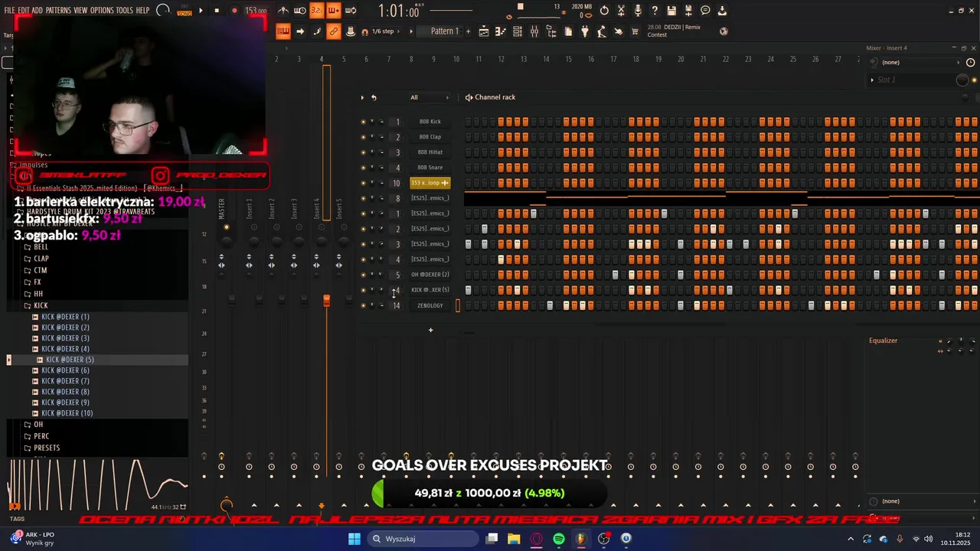980x551 pixels.
Task: Mute the 808 Clap channel
Action: click(363, 137)
